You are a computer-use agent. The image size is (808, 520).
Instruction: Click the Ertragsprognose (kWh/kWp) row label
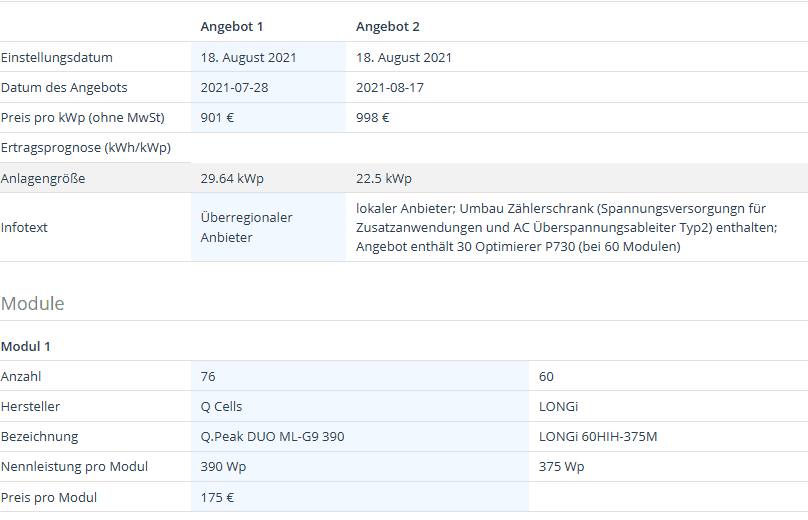(86, 147)
